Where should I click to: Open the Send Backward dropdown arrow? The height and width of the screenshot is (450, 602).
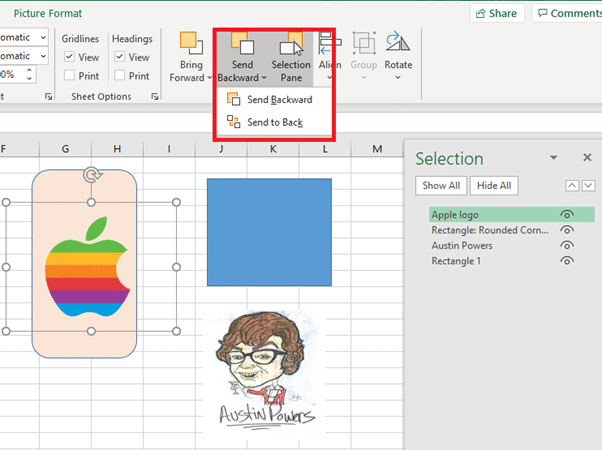click(x=264, y=78)
